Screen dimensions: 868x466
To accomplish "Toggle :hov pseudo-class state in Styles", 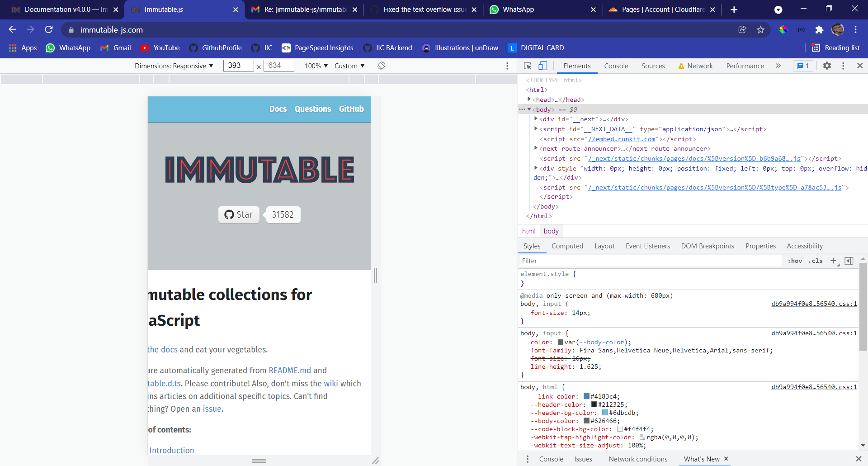I will pyautogui.click(x=794, y=261).
